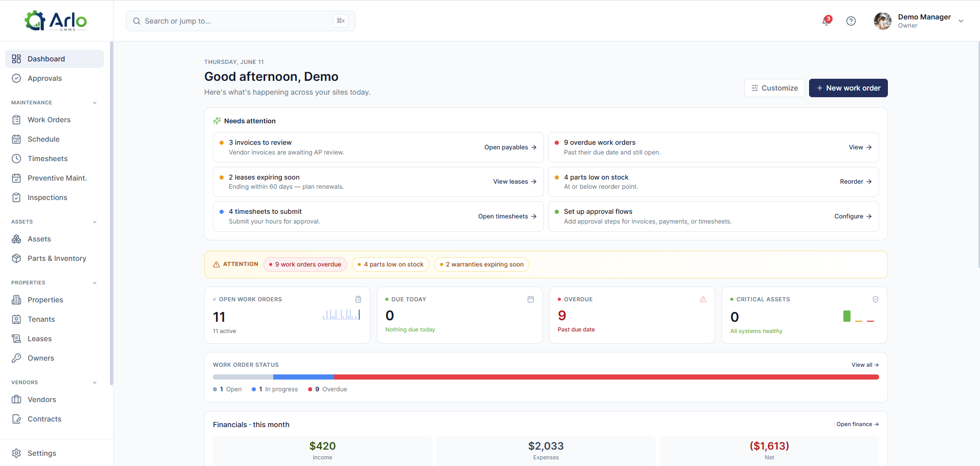Collapse the Properties sidebar section
Screen dimensions: 980x466
click(95, 283)
